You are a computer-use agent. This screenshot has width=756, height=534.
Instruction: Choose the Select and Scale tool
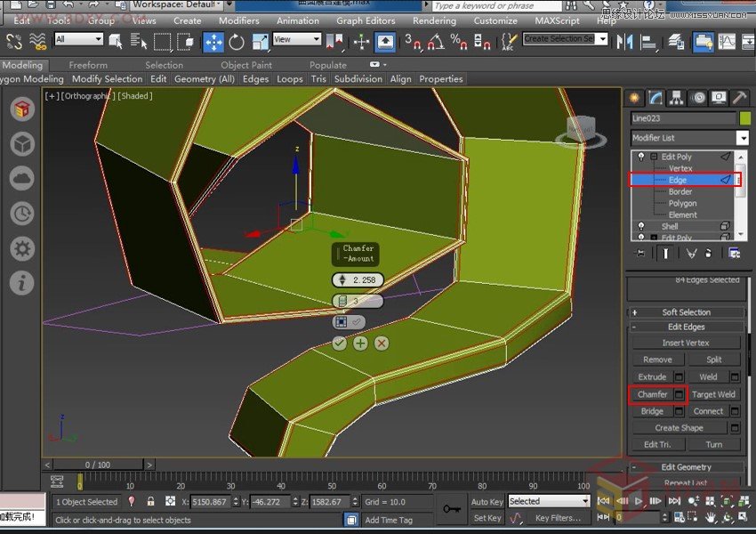click(x=260, y=42)
